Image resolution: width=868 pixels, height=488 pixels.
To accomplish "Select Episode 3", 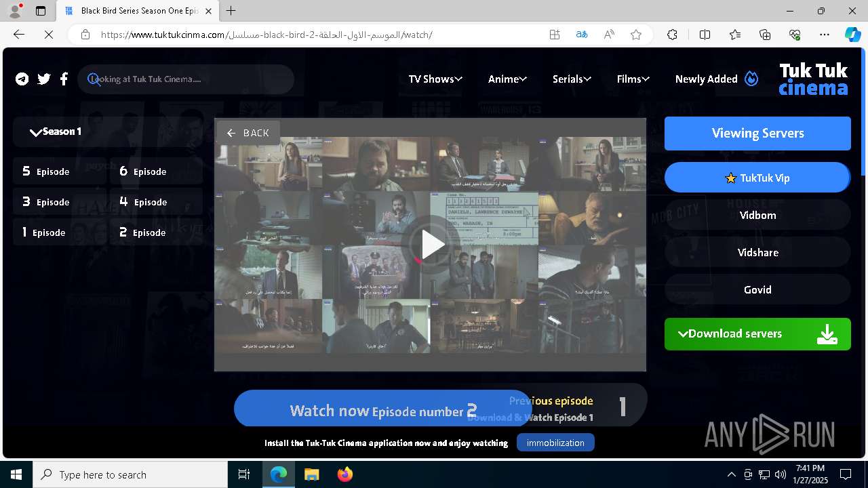I will click(x=60, y=202).
